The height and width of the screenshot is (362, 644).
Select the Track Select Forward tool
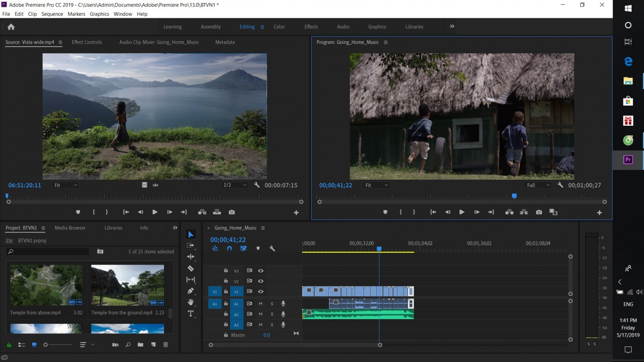tap(191, 245)
